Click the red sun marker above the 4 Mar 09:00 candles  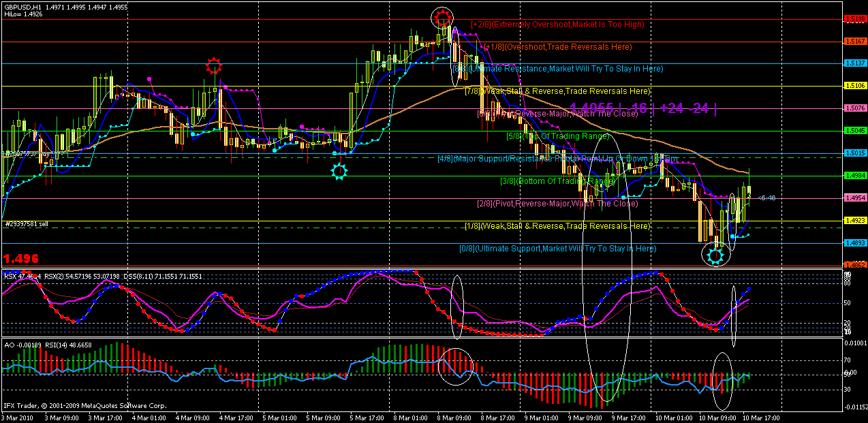click(215, 66)
